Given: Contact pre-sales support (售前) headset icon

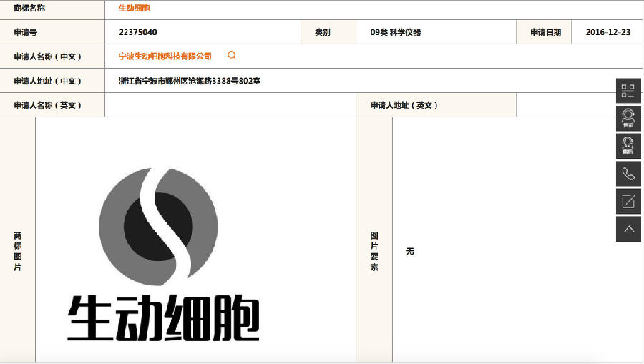Looking at the screenshot, I should point(628,119).
